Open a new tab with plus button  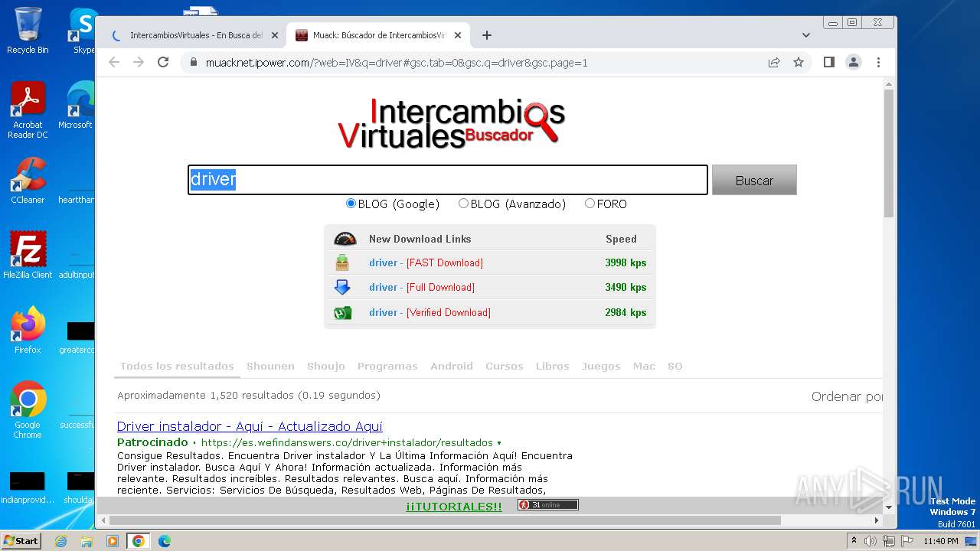[487, 35]
